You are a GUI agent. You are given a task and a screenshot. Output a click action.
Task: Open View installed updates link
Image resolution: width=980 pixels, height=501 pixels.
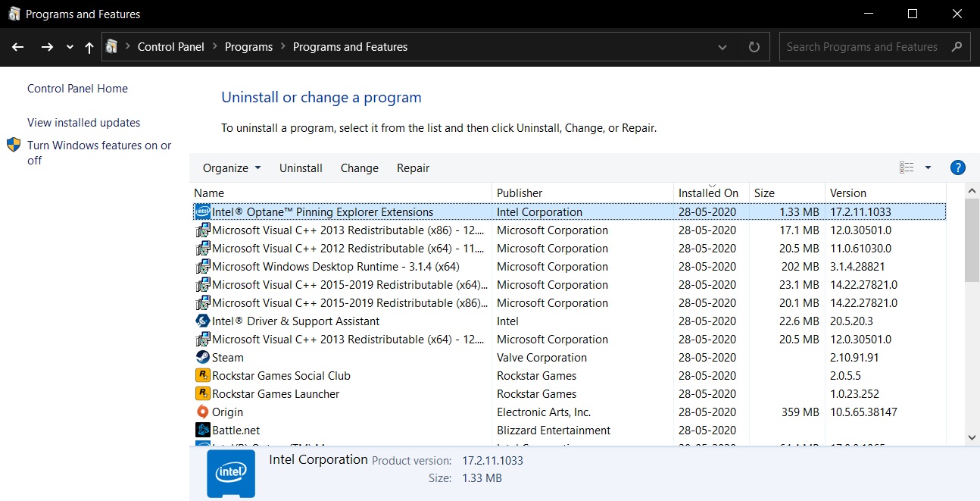click(x=83, y=123)
